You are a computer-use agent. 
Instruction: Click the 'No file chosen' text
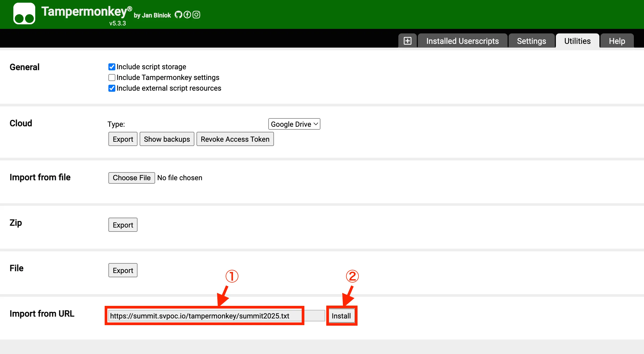180,178
